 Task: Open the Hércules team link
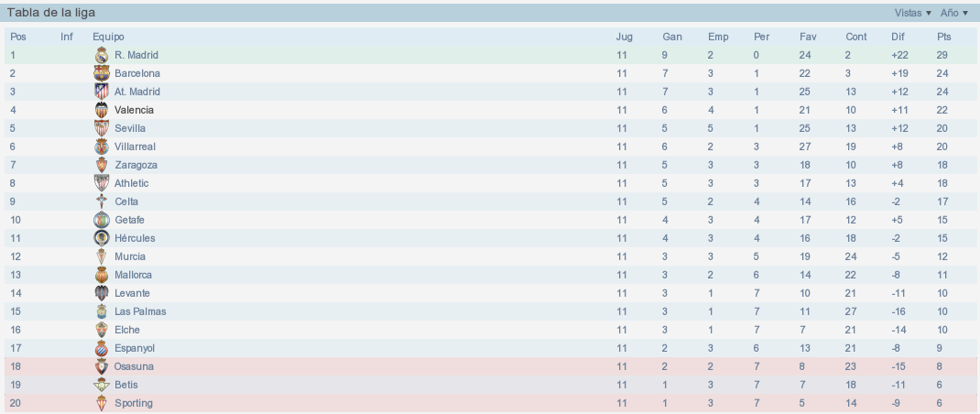[135, 238]
